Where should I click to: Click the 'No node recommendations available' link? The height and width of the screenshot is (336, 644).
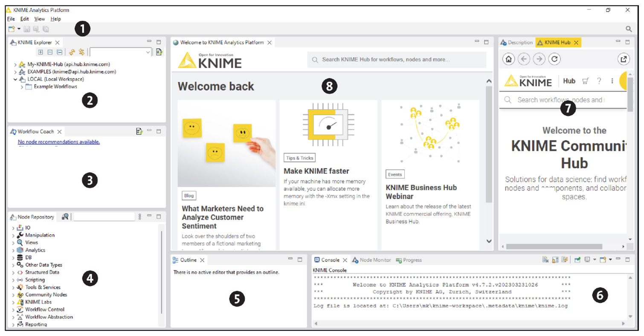[x=58, y=142]
